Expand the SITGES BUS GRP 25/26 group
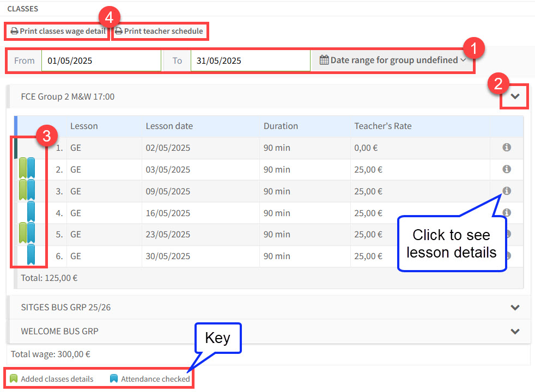The image size is (535, 392). point(515,307)
